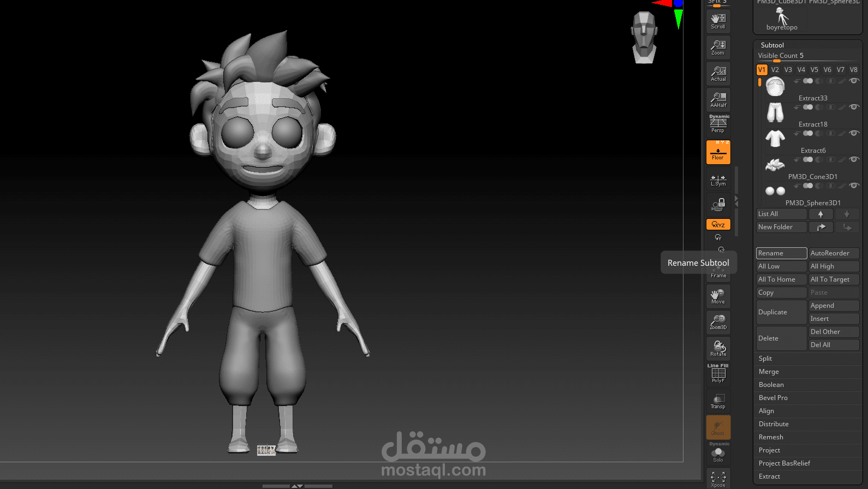868x489 pixels.
Task: Select the PM3D_Sphere3D1 eyes subtool thumbnail
Action: click(x=775, y=191)
